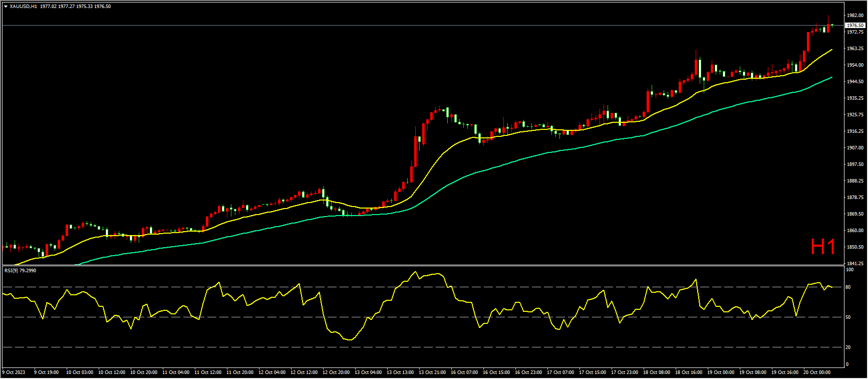868x379 pixels.
Task: Click the 1888.25 price scale label
Action: tap(855, 181)
